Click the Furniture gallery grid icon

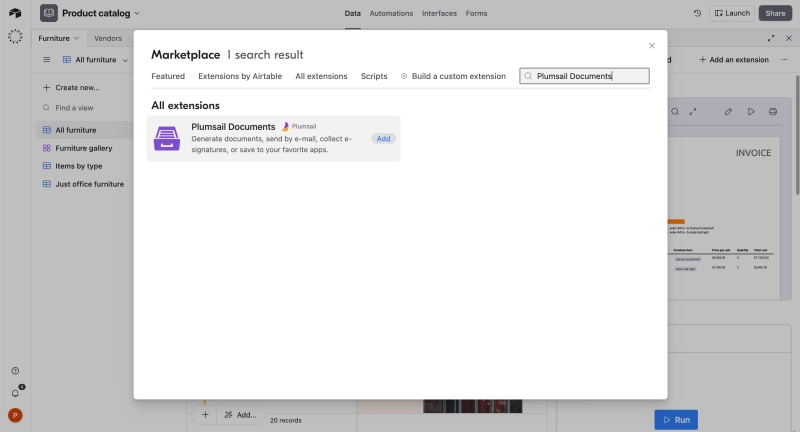46,148
